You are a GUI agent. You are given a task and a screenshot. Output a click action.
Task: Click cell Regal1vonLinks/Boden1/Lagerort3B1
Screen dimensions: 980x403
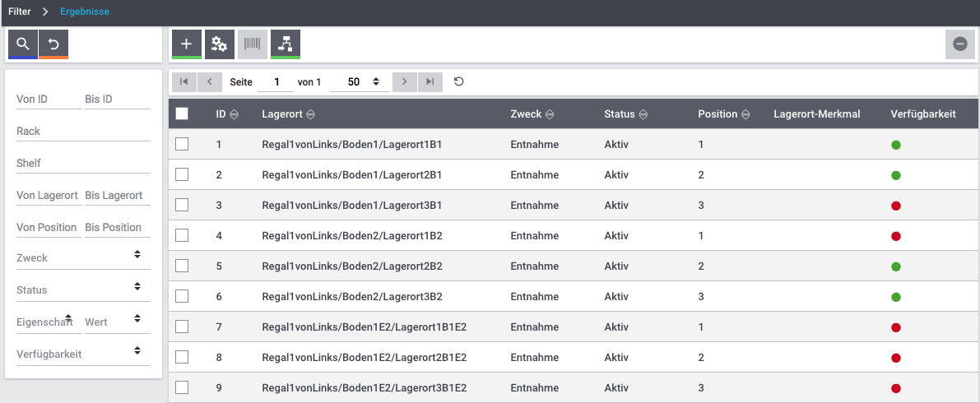tap(352, 206)
